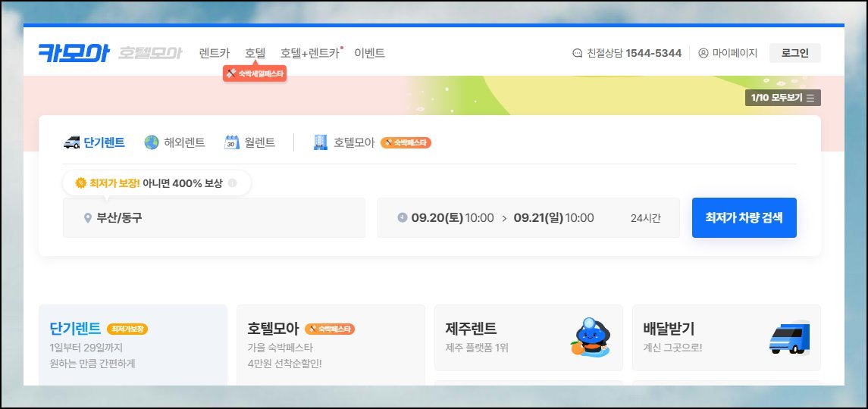Screen dimensions: 868x409
Task: Click the clock icon in date field
Action: click(x=403, y=217)
